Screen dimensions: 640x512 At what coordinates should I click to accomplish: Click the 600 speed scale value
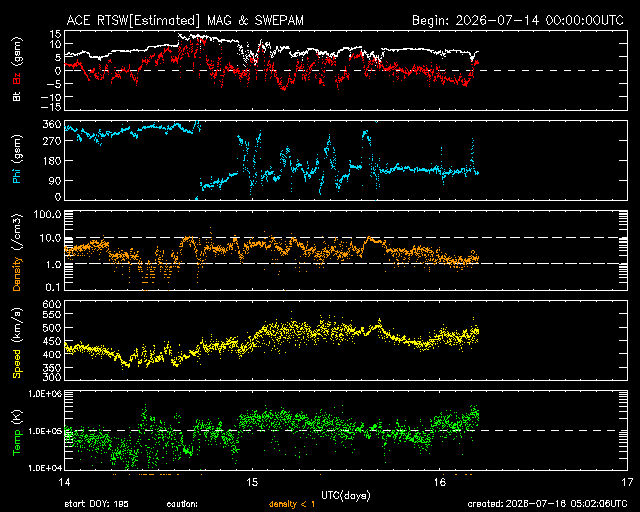52,304
